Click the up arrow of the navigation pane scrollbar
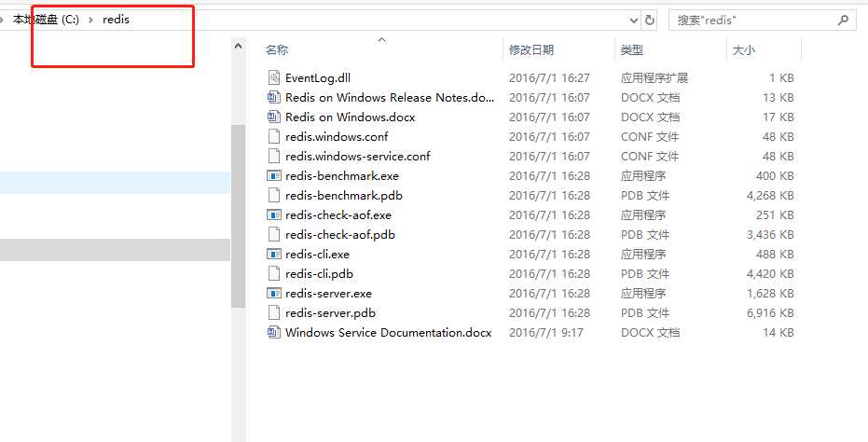Image resolution: width=868 pixels, height=442 pixels. 238,47
